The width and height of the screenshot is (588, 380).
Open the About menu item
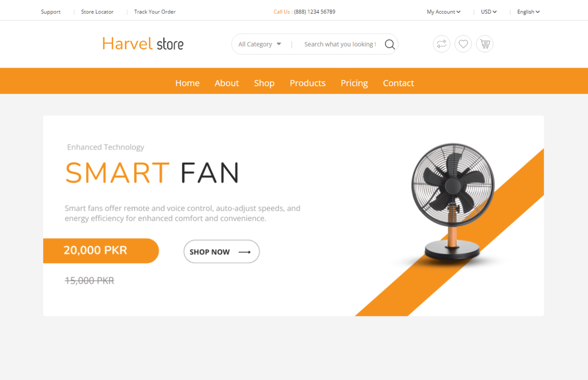[227, 83]
